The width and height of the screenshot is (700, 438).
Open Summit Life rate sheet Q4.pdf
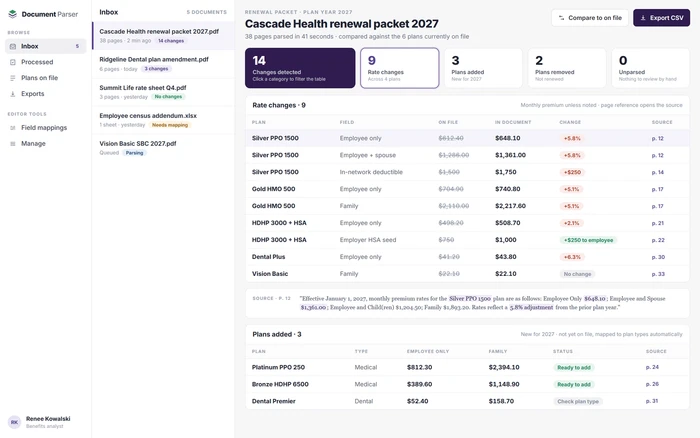163,92
